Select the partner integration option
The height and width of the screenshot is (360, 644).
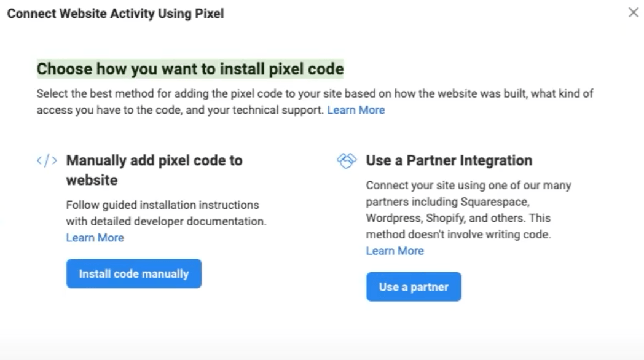pos(450,160)
